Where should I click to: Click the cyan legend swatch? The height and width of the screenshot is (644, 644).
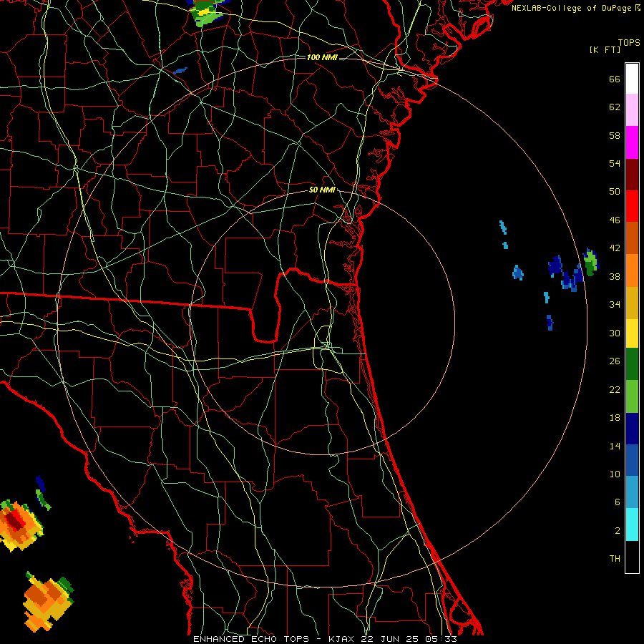click(632, 525)
